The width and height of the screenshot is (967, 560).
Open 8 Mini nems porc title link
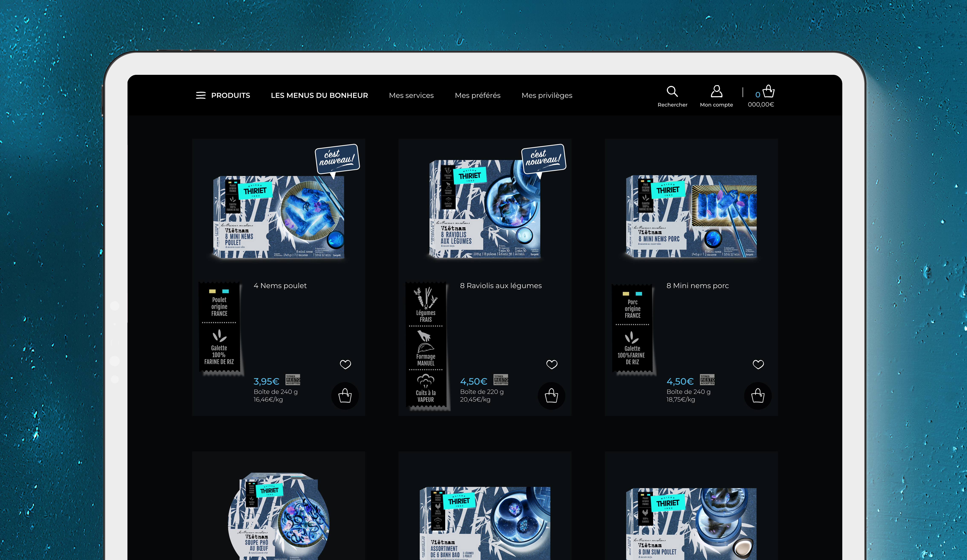698,286
